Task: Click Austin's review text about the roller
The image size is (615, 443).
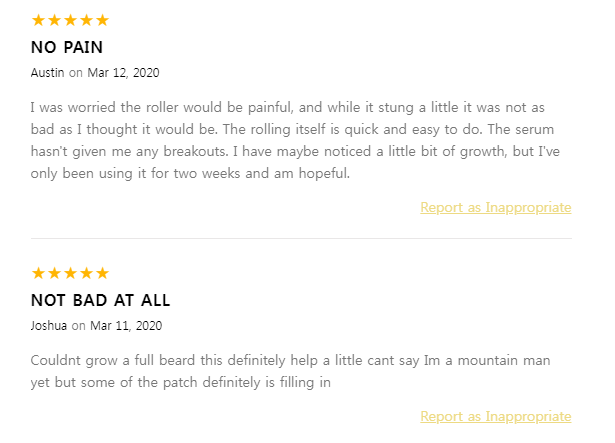Action: click(x=300, y=139)
